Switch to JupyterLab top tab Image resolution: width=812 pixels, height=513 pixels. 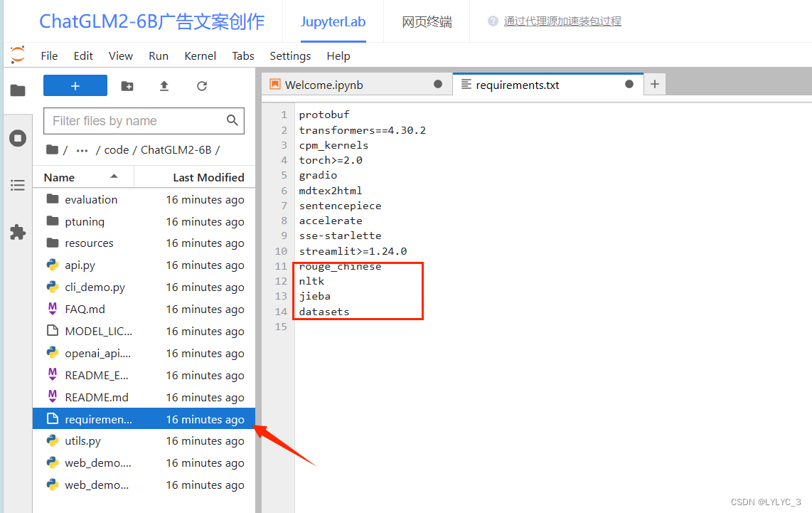[x=333, y=22]
